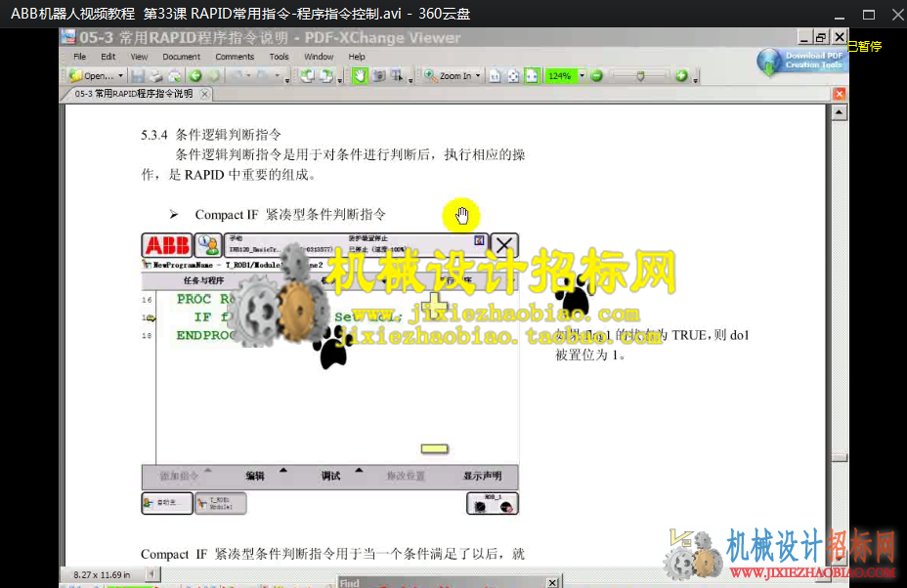Close the PDF-XChange Viewer window
Image resolution: width=907 pixels, height=588 pixels.
(x=840, y=37)
